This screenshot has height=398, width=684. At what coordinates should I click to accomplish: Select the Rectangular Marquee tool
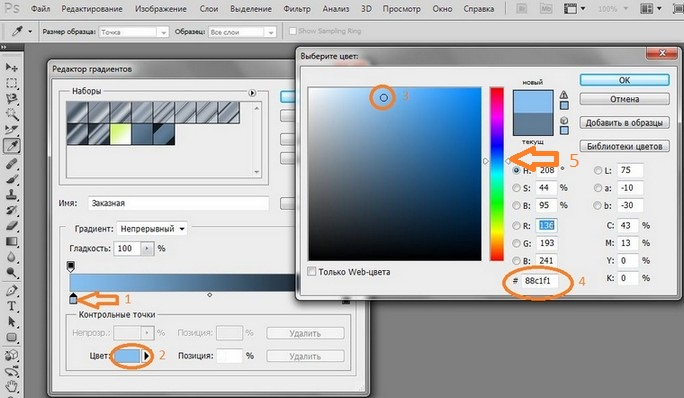tap(12, 83)
